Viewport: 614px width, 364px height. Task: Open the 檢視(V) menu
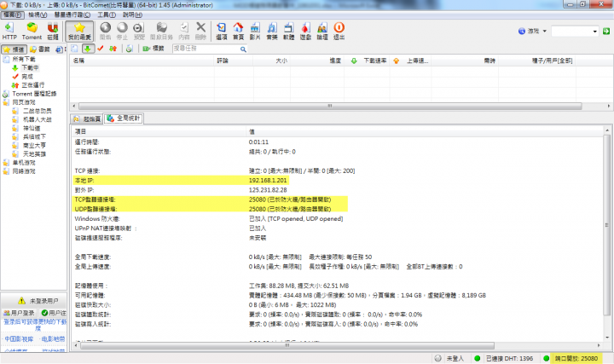(38, 14)
